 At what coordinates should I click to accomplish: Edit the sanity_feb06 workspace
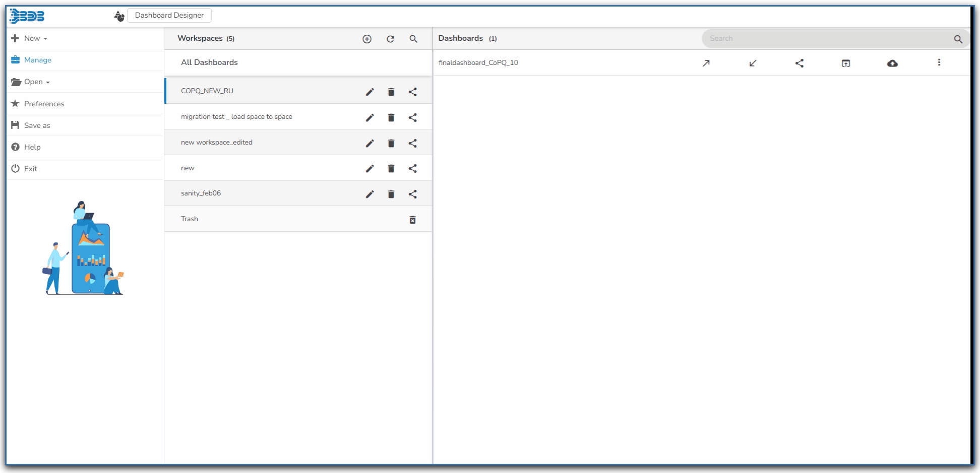(370, 194)
